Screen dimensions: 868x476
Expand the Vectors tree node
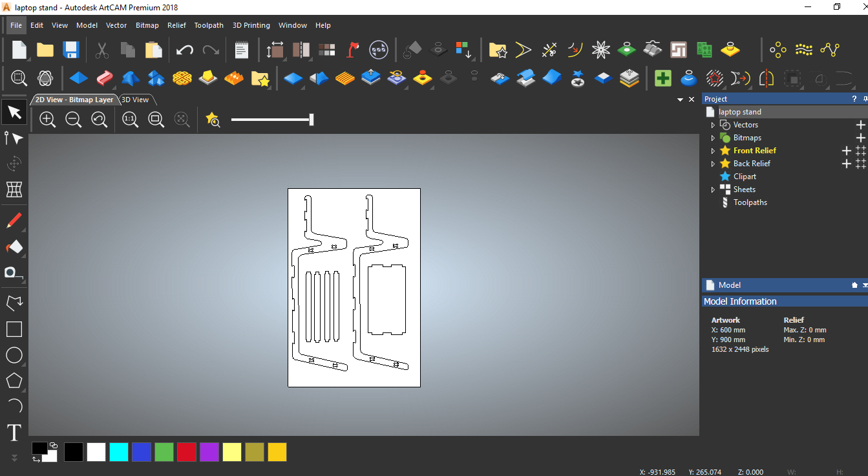click(713, 125)
